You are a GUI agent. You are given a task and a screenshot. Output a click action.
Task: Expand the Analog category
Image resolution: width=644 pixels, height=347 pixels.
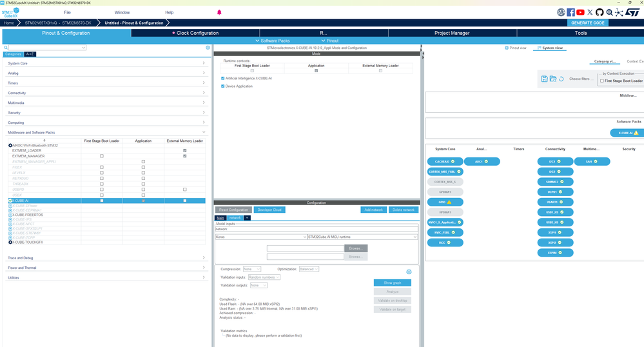106,73
